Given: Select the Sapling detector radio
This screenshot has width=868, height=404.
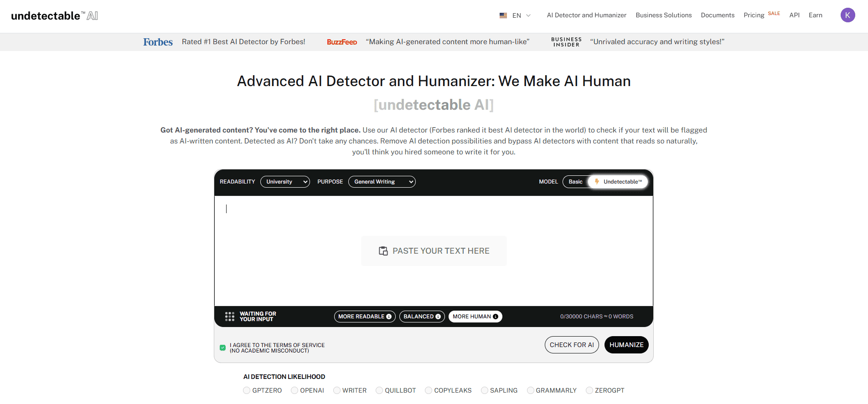Looking at the screenshot, I should click(485, 390).
